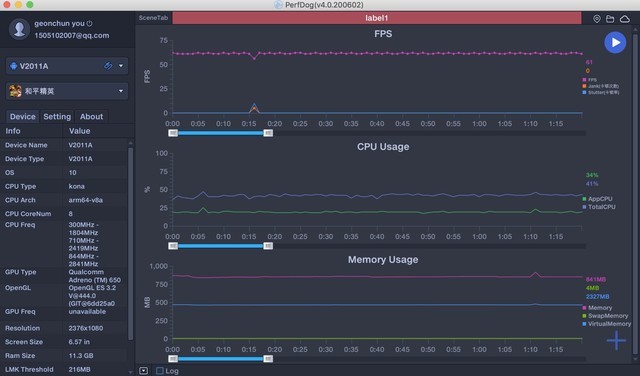Screen dimensions: 640x376
Task: Click the PerfDog logo in title bar
Action: (278, 5)
